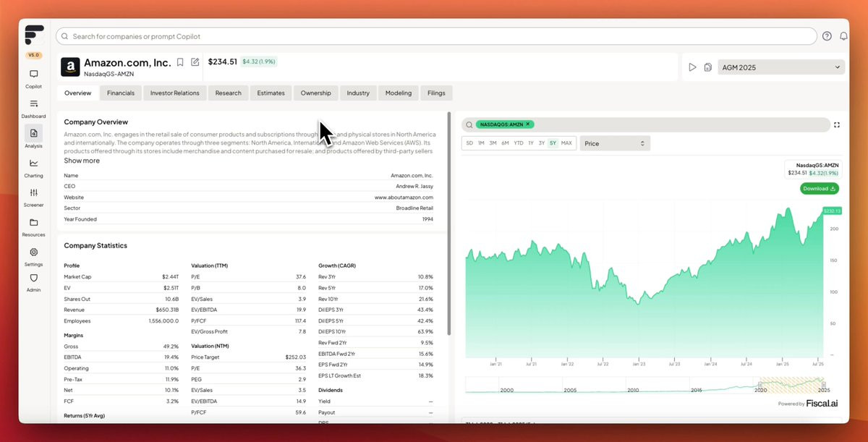
Task: Expand company description with Show more
Action: tap(82, 161)
